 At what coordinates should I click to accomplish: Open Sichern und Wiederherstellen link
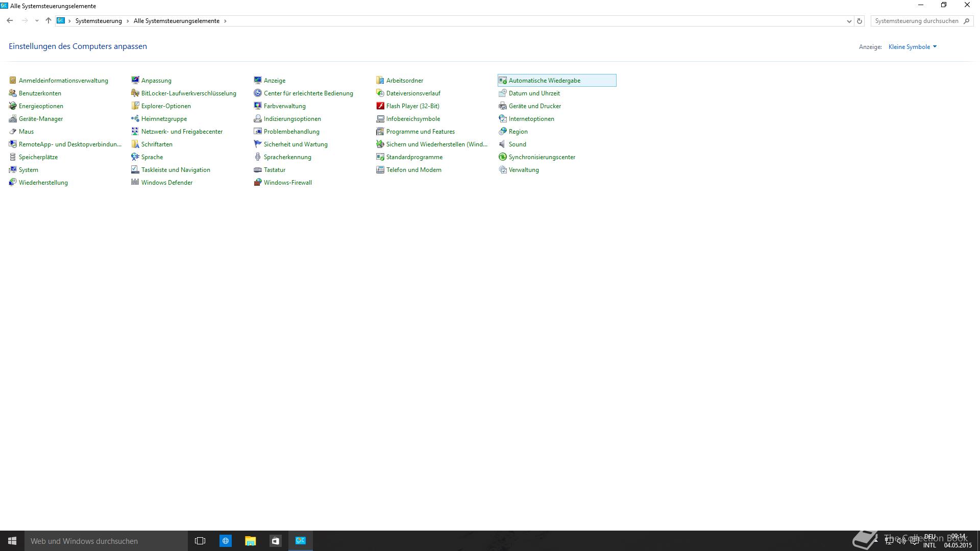pyautogui.click(x=437, y=144)
